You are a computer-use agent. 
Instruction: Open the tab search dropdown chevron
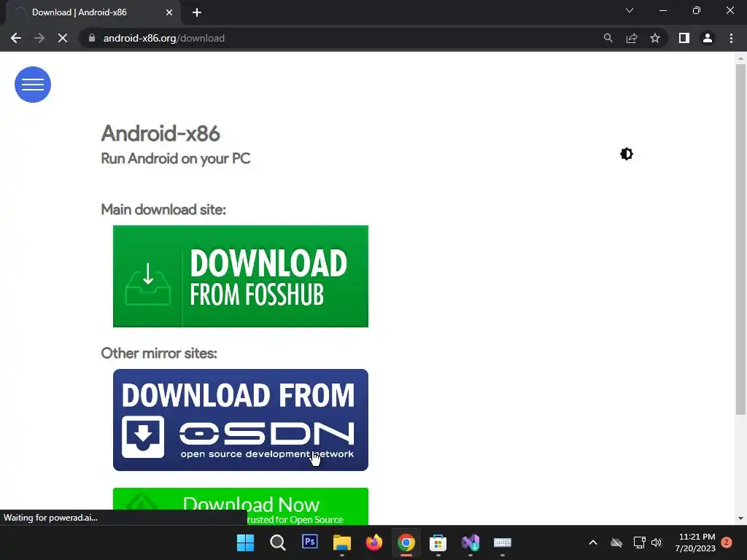630,10
